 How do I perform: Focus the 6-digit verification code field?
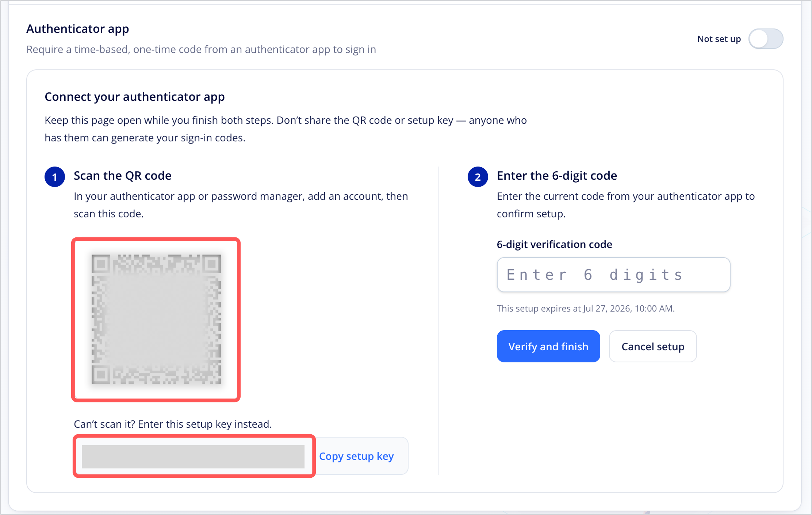613,275
